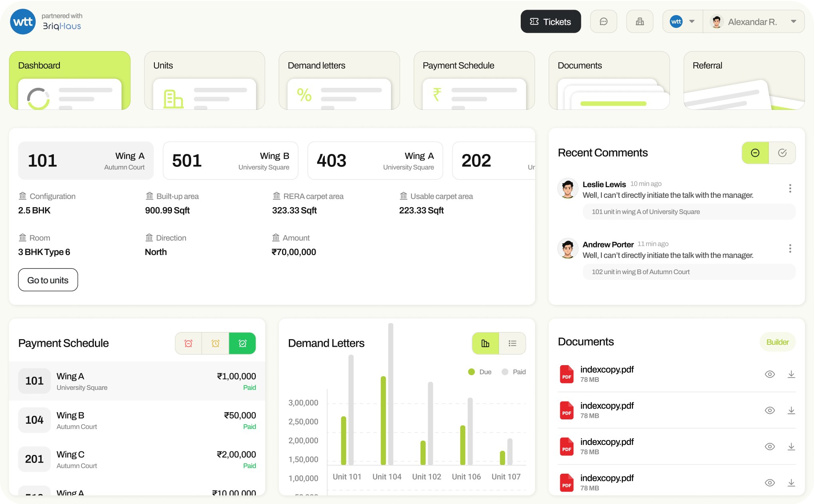This screenshot has height=504, width=814.
Task: Open the Demand letters tab
Action: (339, 80)
